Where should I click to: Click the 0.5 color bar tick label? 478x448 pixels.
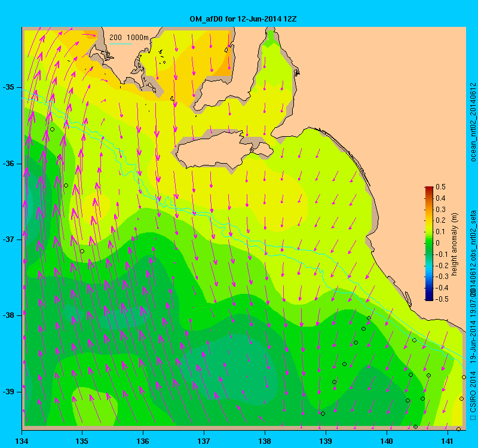(x=441, y=187)
